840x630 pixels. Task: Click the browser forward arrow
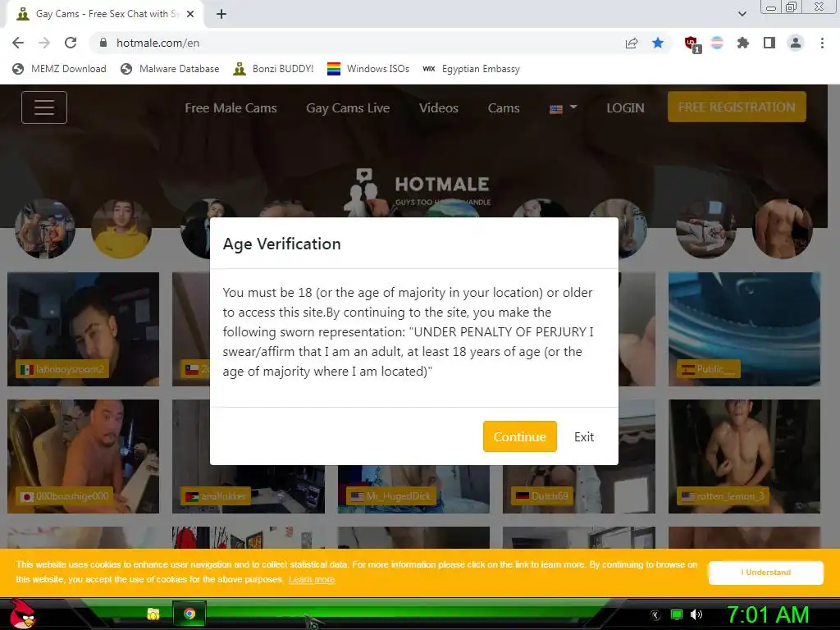[x=44, y=43]
